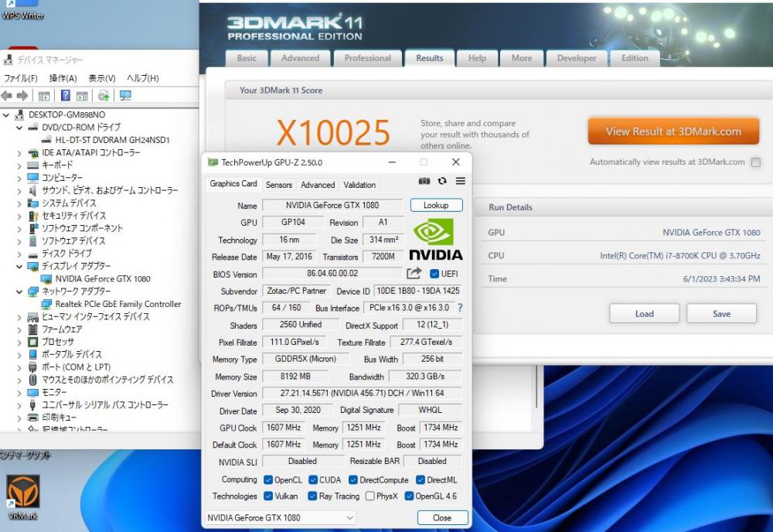Switch to the 3DMark Professional tab
773x532 pixels.
tap(368, 58)
